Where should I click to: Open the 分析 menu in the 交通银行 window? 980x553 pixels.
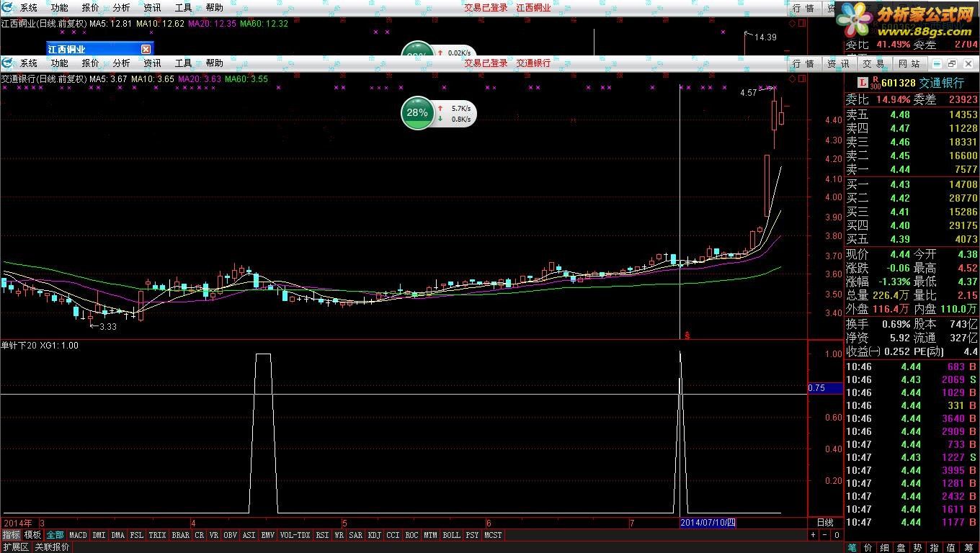point(122,63)
